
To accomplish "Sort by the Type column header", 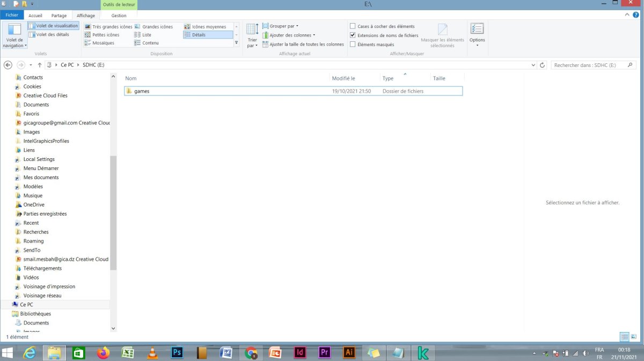I will (405, 78).
